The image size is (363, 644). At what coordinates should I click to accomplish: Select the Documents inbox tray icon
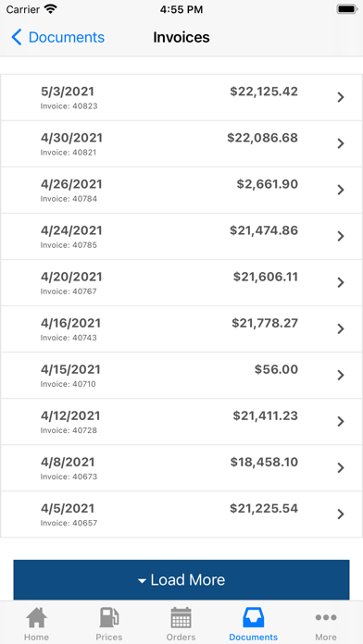tap(253, 617)
